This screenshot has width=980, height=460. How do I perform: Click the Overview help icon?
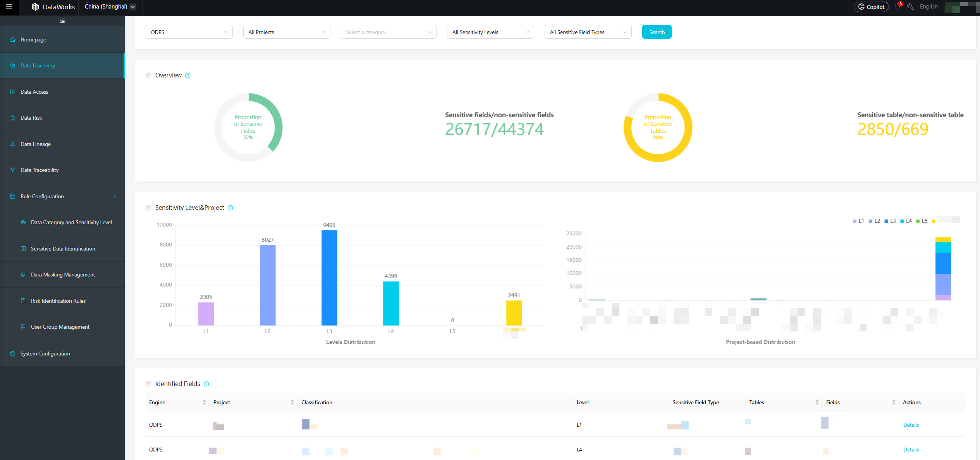(188, 76)
